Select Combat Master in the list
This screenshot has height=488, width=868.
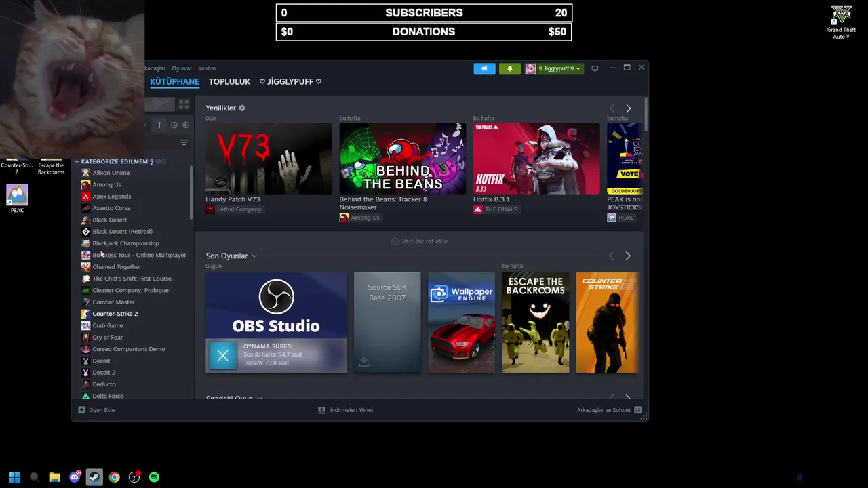pyautogui.click(x=113, y=302)
